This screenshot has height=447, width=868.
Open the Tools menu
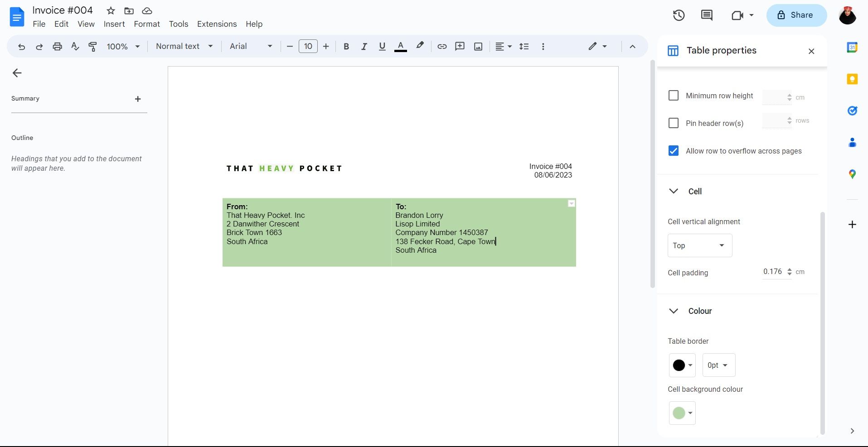coord(179,24)
